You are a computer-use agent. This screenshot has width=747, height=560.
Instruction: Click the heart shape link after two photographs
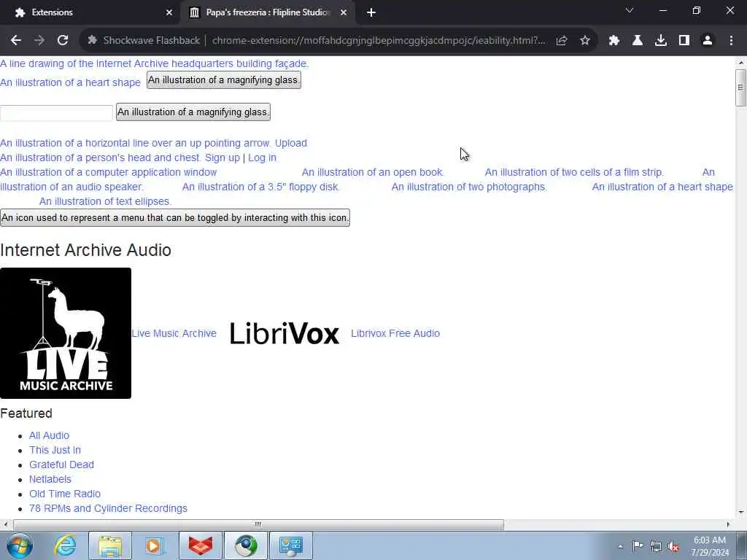tap(662, 187)
